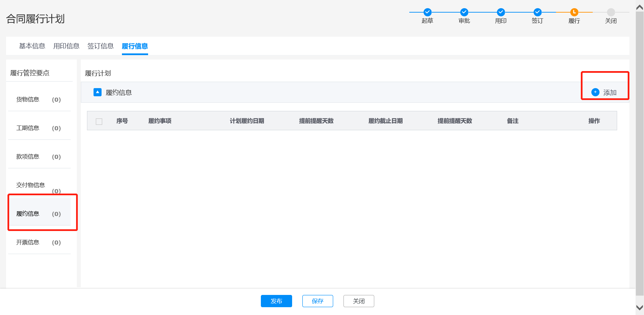Click the 审批 step checkmark icon
Image resolution: width=644 pixels, height=315 pixels.
pyautogui.click(x=464, y=12)
